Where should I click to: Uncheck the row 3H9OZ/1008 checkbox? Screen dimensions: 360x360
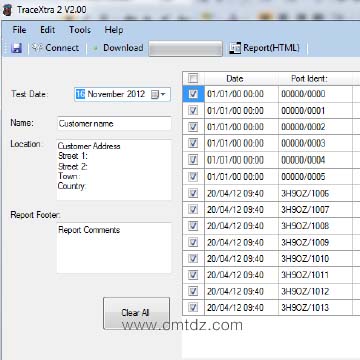(x=193, y=226)
